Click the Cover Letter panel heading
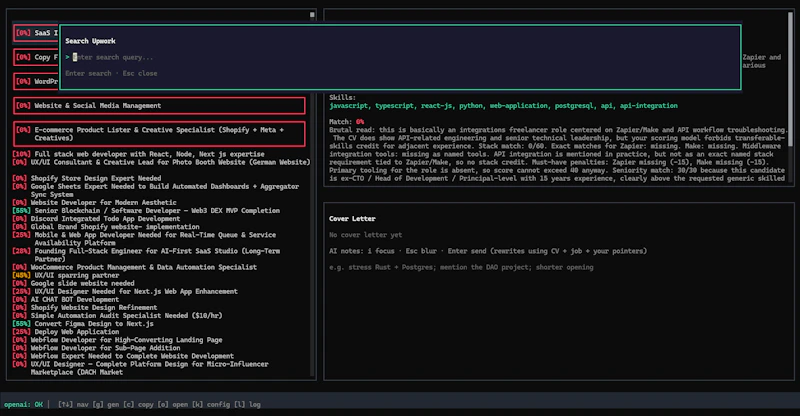This screenshot has height=416, width=800. pos(353,219)
